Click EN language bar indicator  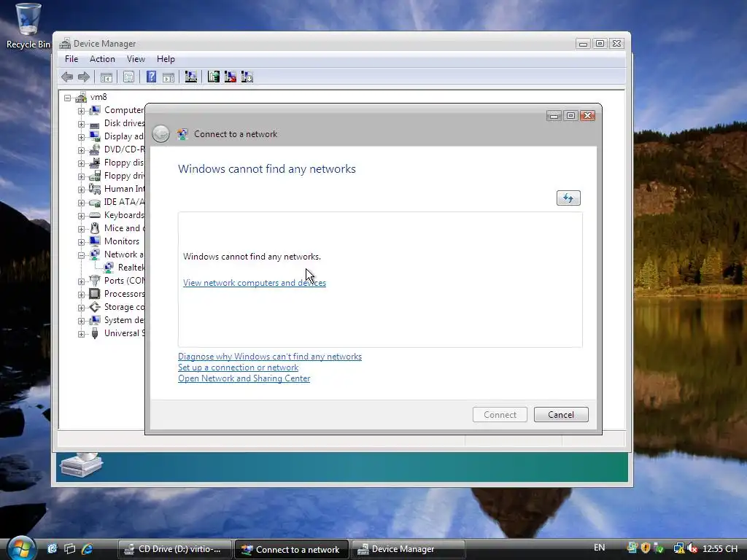coord(600,548)
